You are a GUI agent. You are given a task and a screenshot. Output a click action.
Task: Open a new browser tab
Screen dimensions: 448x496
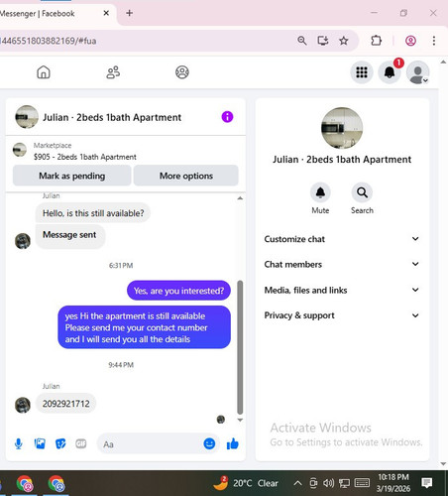[130, 13]
